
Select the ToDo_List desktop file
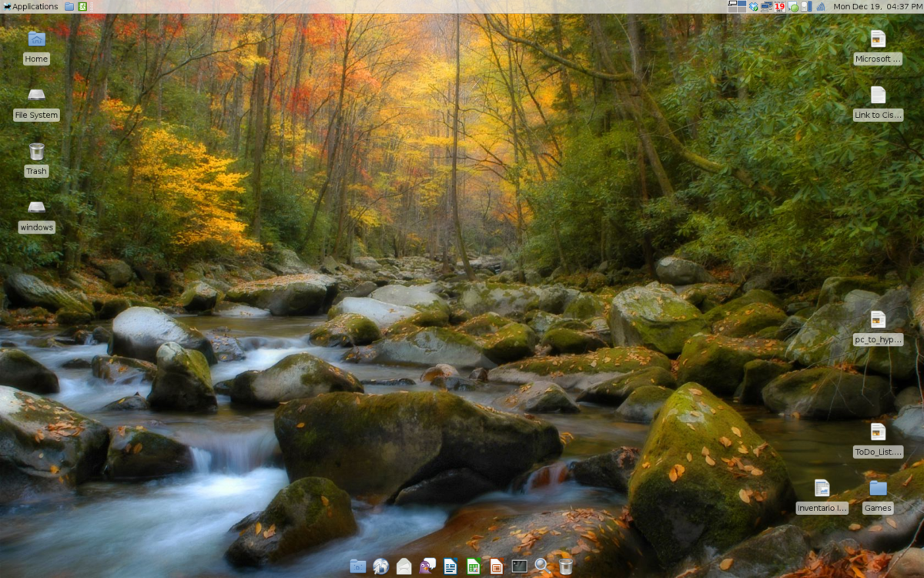(878, 432)
